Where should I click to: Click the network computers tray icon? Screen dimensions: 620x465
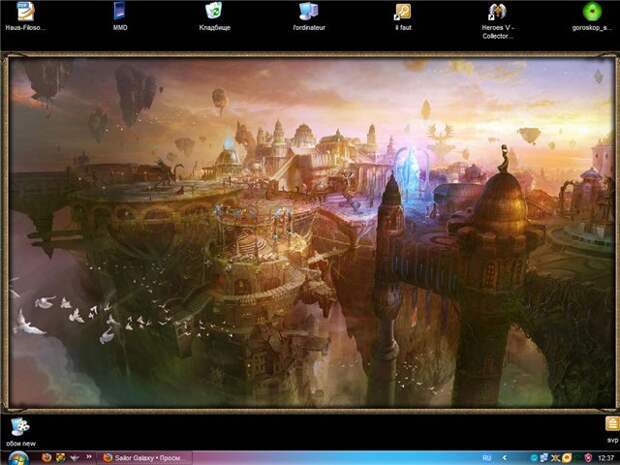coord(544,458)
